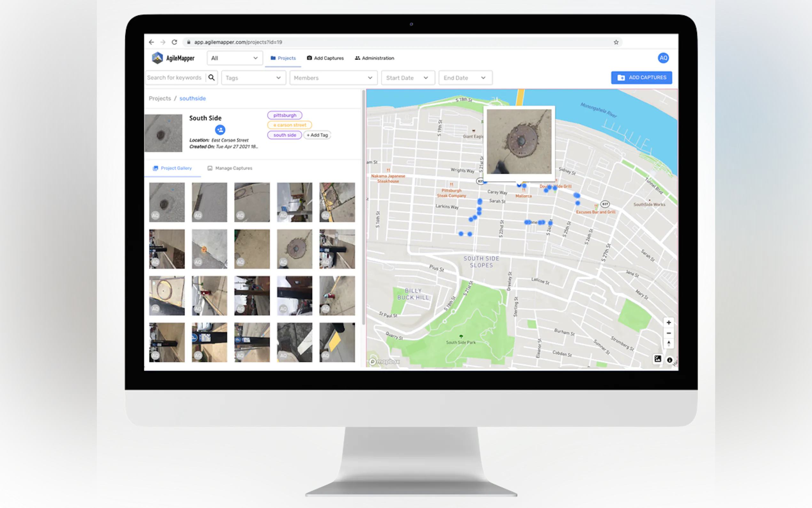This screenshot has height=508, width=812.
Task: Click the + Add Tag button
Action: click(x=317, y=135)
